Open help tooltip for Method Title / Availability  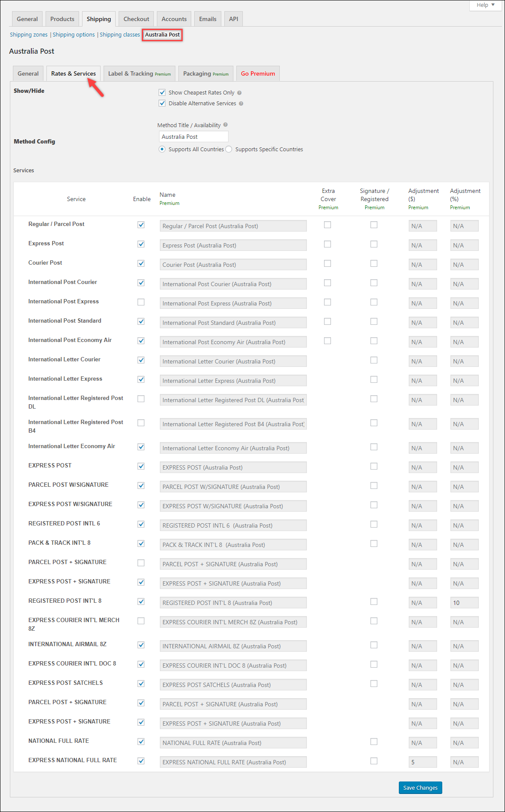[226, 125]
